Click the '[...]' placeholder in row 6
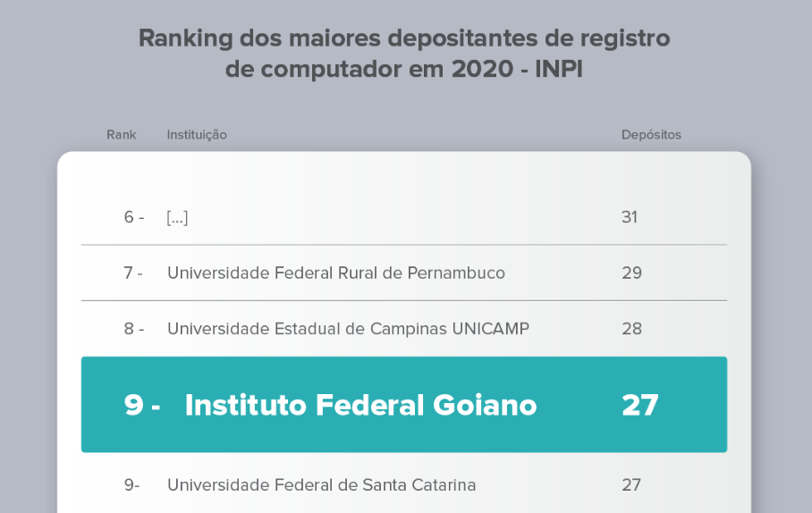The width and height of the screenshot is (812, 513). click(177, 217)
